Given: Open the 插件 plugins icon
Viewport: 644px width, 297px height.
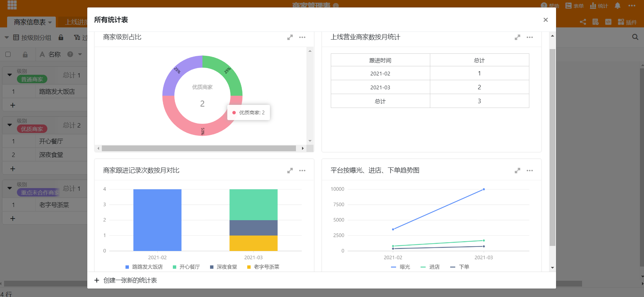Looking at the screenshot, I should 621,22.
